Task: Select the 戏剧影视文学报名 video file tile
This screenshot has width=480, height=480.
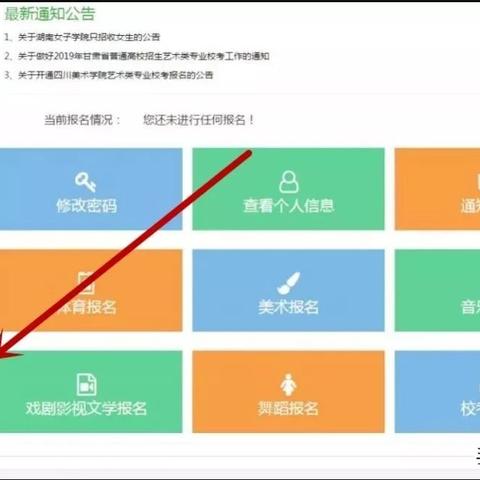Action: click(91, 392)
